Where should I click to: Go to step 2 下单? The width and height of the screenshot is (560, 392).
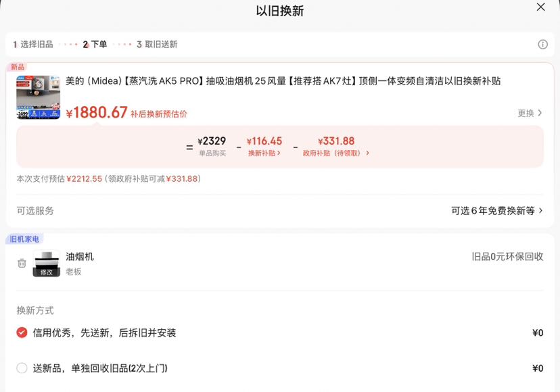(95, 45)
